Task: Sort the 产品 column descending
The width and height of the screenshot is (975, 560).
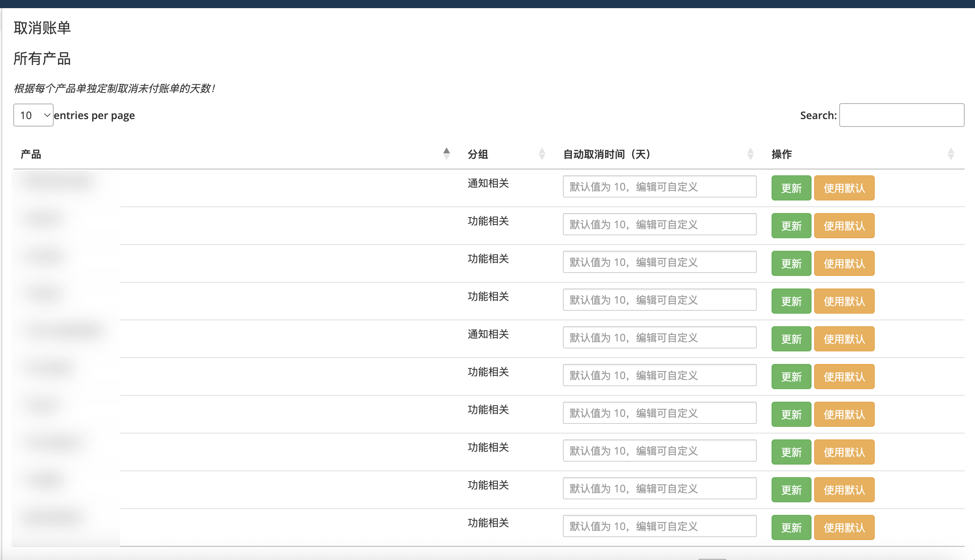Action: 446,157
